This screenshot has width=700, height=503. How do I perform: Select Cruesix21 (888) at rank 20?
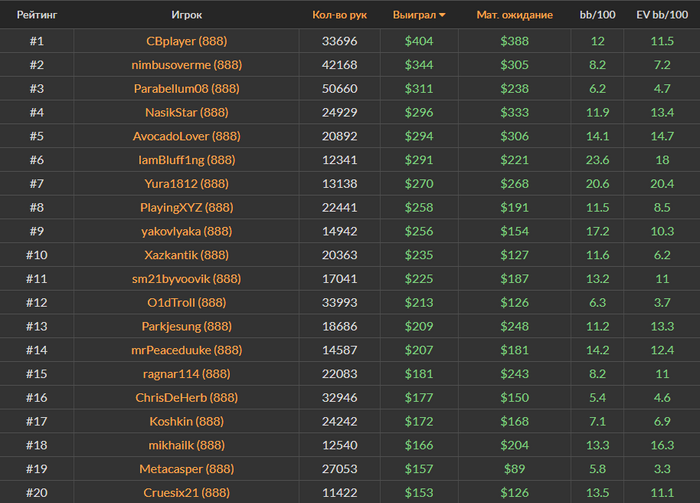pyautogui.click(x=187, y=493)
